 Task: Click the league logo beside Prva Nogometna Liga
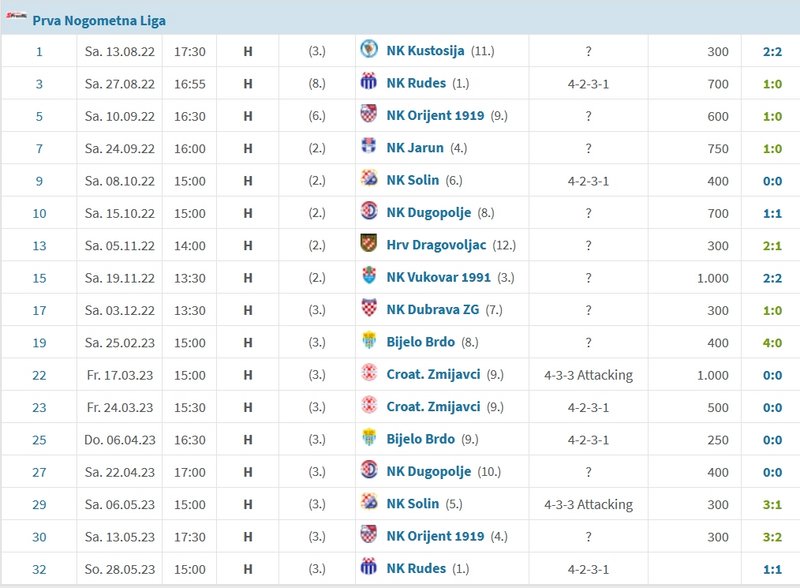pyautogui.click(x=16, y=16)
